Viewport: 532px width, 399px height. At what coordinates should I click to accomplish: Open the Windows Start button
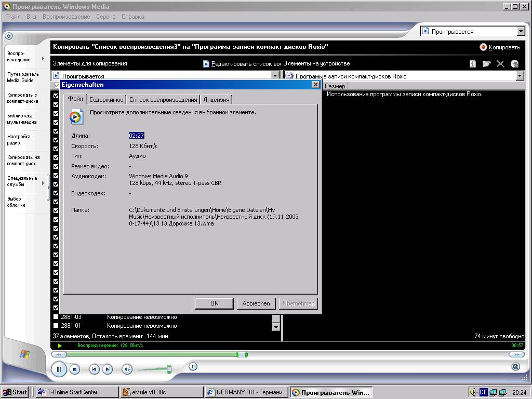(14, 392)
